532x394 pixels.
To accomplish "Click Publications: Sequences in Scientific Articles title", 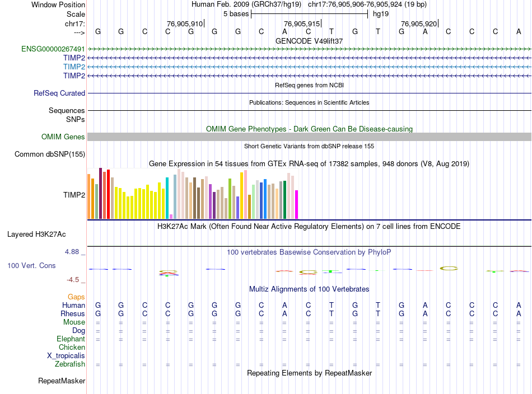I will pos(309,102).
